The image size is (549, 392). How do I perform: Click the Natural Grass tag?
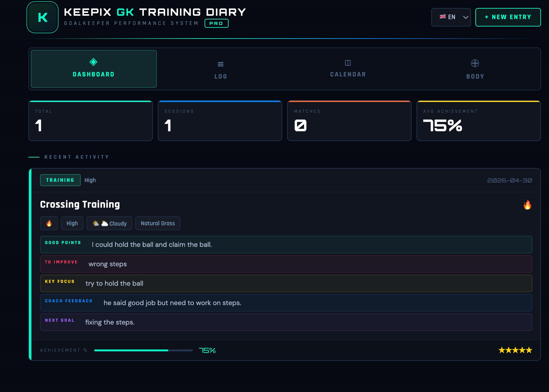[x=158, y=223]
